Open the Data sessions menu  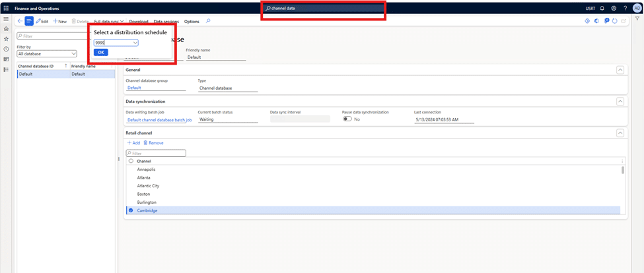coord(166,22)
